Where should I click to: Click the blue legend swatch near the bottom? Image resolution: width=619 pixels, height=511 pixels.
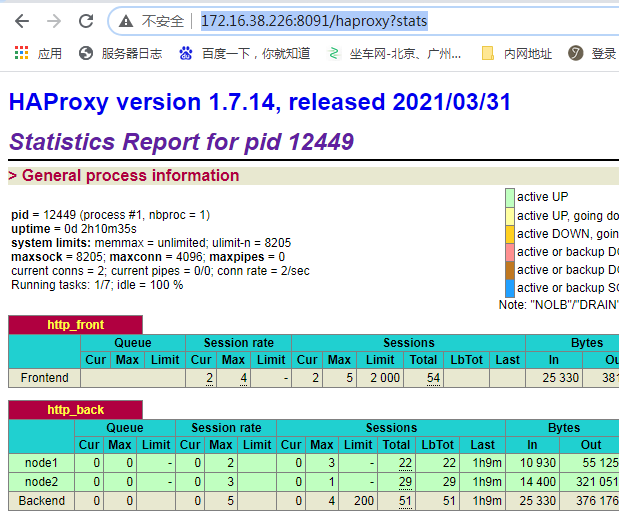coord(510,288)
